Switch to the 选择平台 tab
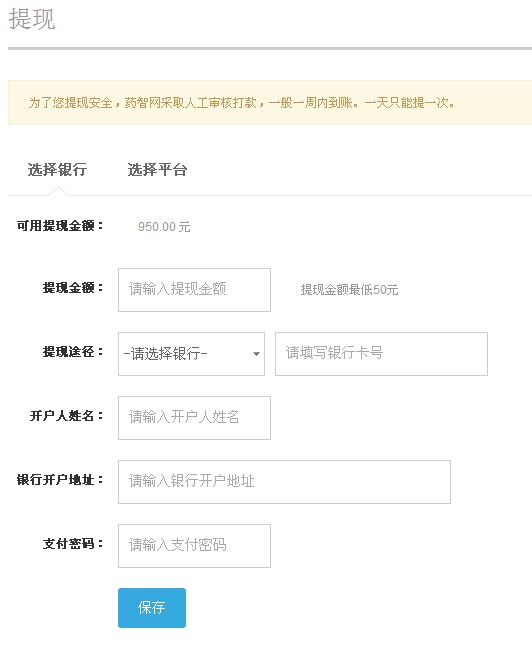 click(157, 170)
